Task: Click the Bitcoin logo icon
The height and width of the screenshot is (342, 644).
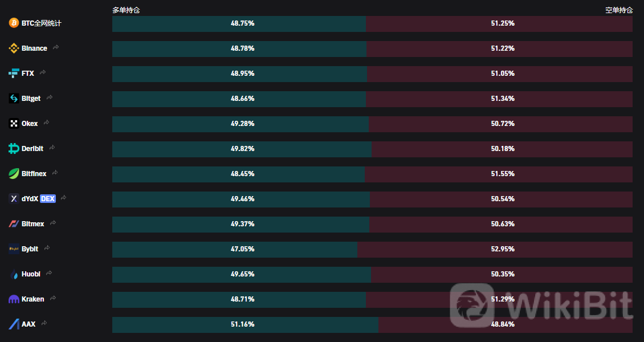Action: coord(14,23)
